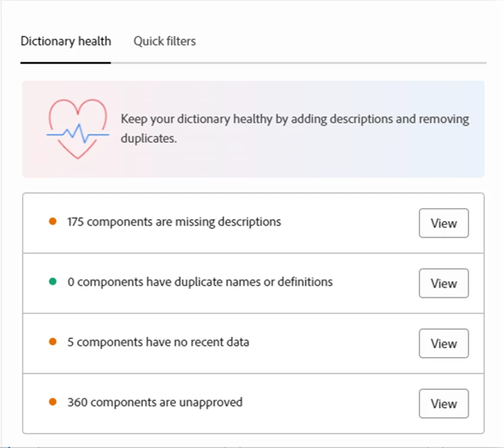The width and height of the screenshot is (504, 448).
Task: Click the 'Keep your dictionary healthy' message
Action: 294,119
